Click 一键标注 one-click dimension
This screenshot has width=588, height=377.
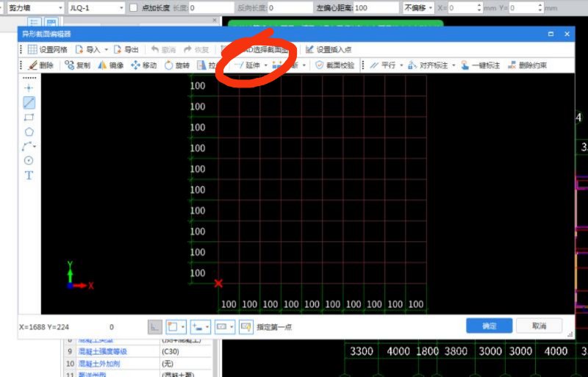481,65
